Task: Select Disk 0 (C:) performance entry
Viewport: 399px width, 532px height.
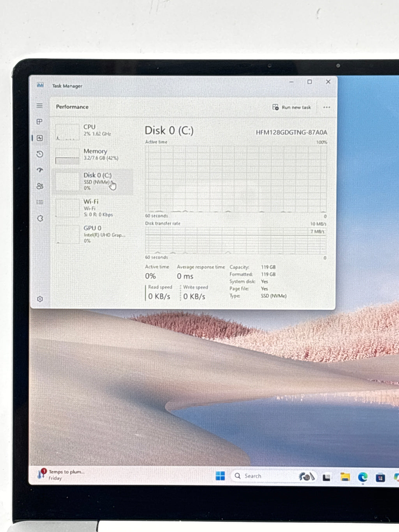Action: coord(93,182)
